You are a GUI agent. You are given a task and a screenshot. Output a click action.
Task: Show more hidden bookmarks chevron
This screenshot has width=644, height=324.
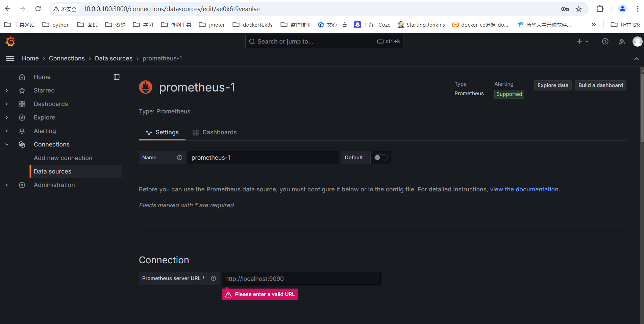pos(594,25)
